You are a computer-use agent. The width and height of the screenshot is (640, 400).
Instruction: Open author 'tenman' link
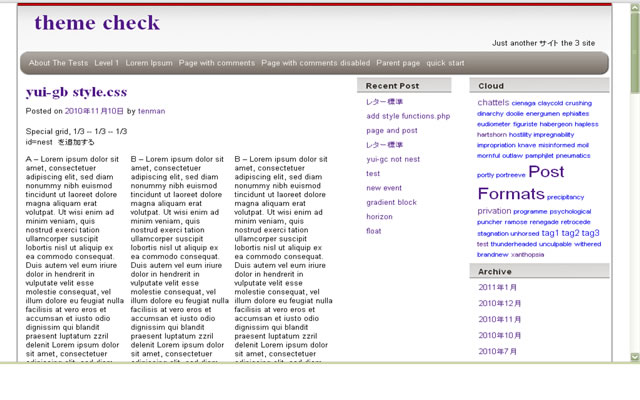pyautogui.click(x=151, y=111)
